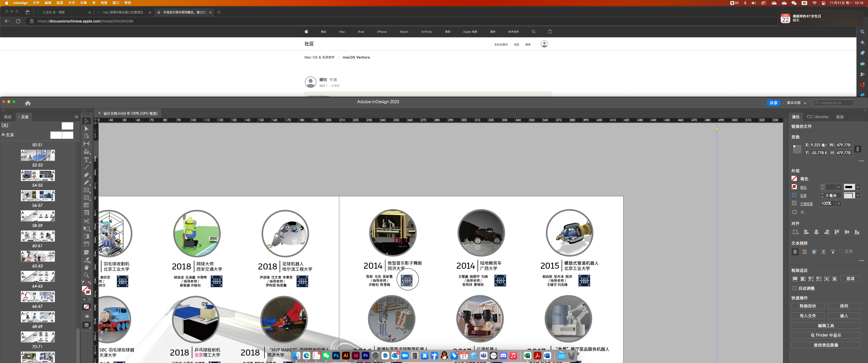Open corner shape dropdown
The width and height of the screenshot is (868, 363).
[x=858, y=195]
